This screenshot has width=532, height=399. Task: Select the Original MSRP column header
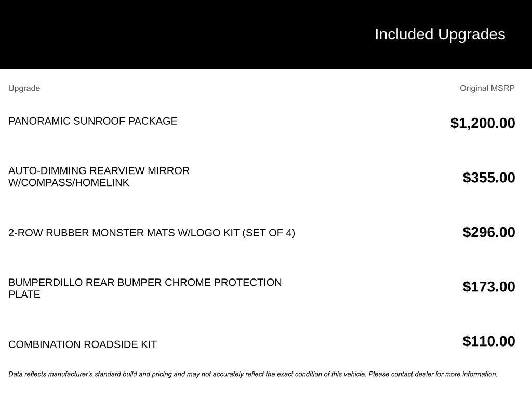[x=487, y=88]
